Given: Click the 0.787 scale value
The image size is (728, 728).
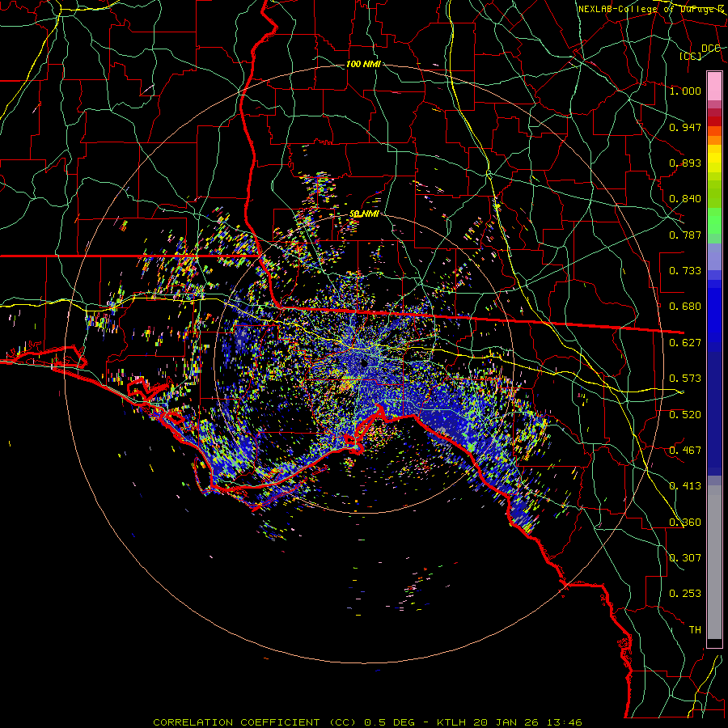Looking at the screenshot, I should (685, 235).
